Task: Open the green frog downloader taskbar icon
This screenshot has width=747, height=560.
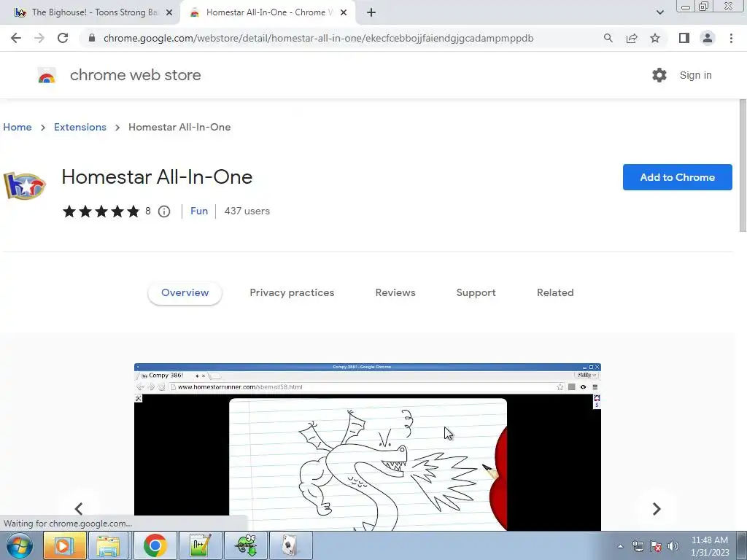Action: [x=246, y=545]
